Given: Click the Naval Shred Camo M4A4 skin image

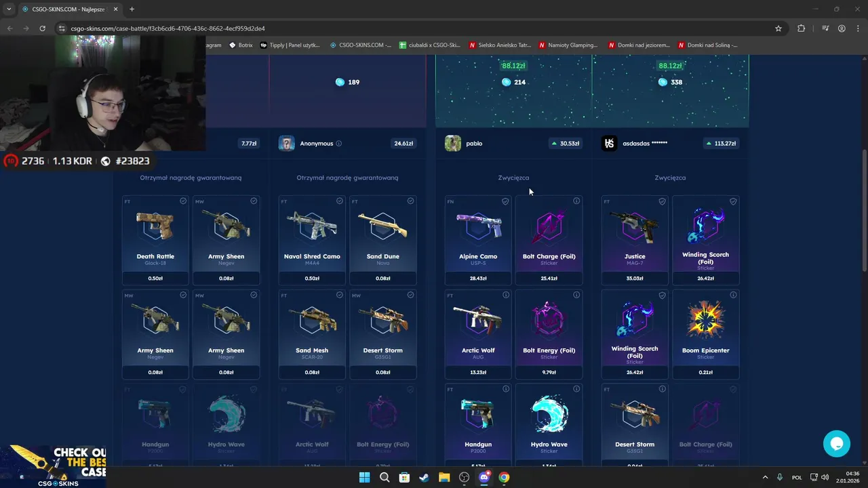Looking at the screenshot, I should [312, 226].
